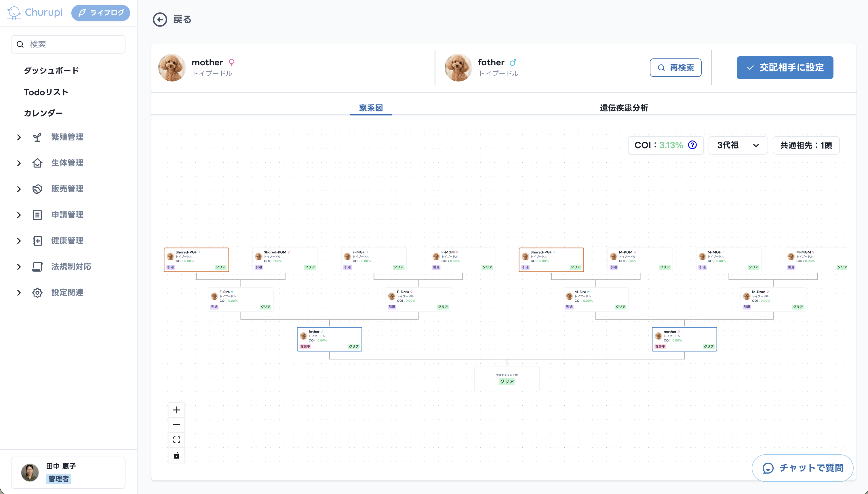Toggle the chart interactivity lock icon

click(x=177, y=455)
